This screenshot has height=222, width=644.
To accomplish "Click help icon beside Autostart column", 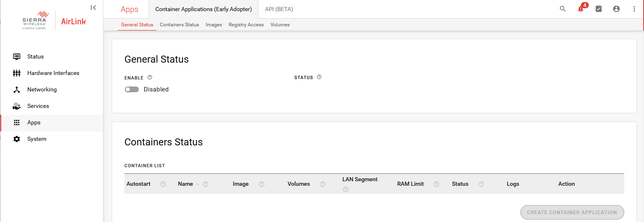I will (163, 184).
